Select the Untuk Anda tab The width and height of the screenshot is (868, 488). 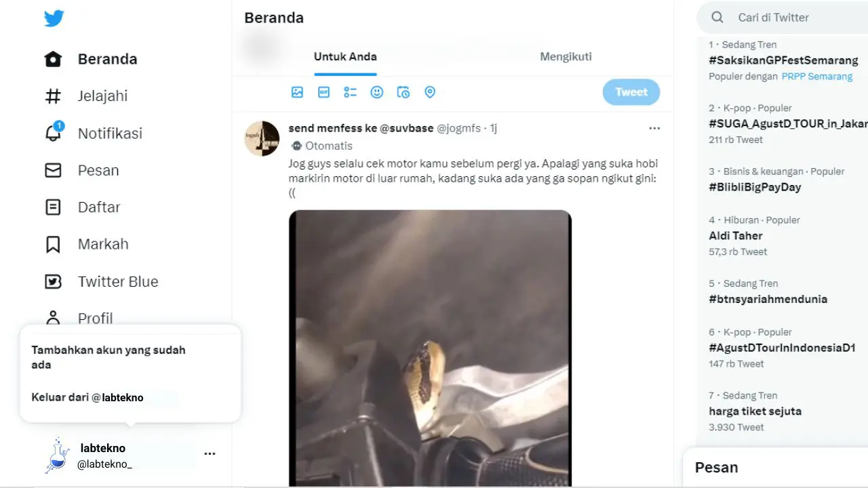pyautogui.click(x=345, y=57)
